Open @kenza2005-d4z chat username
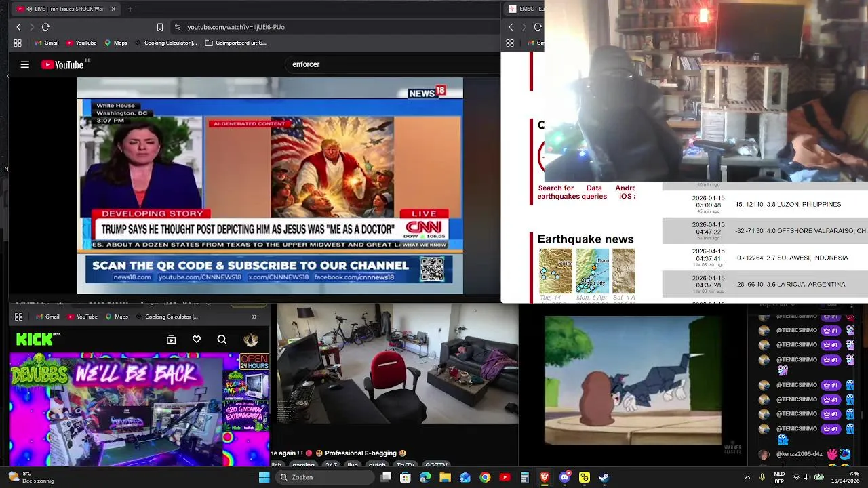 [799, 454]
